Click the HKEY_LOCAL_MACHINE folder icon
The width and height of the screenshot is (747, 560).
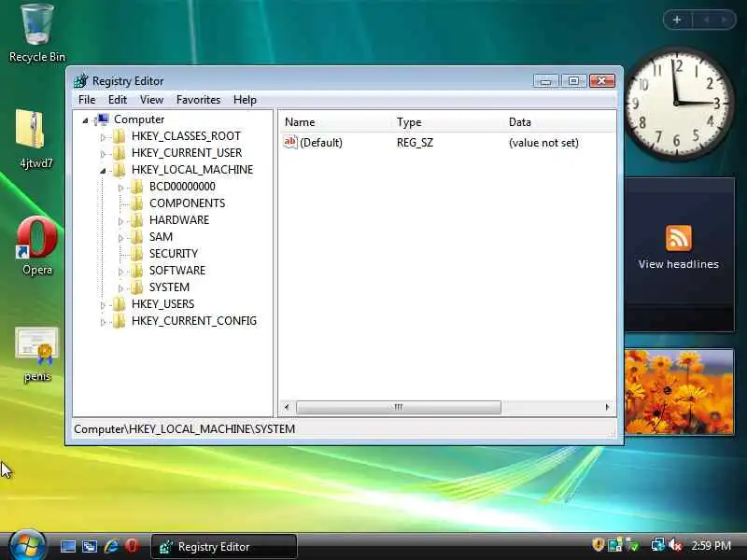120,170
